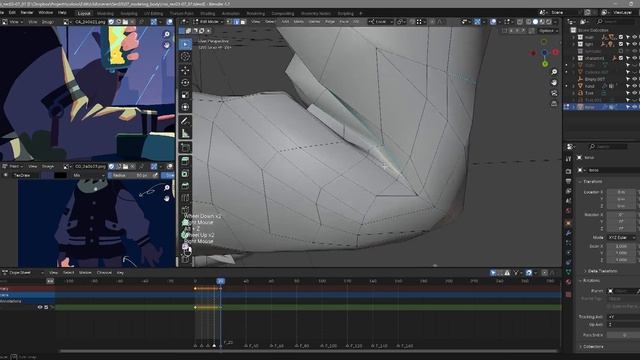640x360 pixels.
Task: Open the Channel menu in Dope Sheet
Action: tap(104, 272)
